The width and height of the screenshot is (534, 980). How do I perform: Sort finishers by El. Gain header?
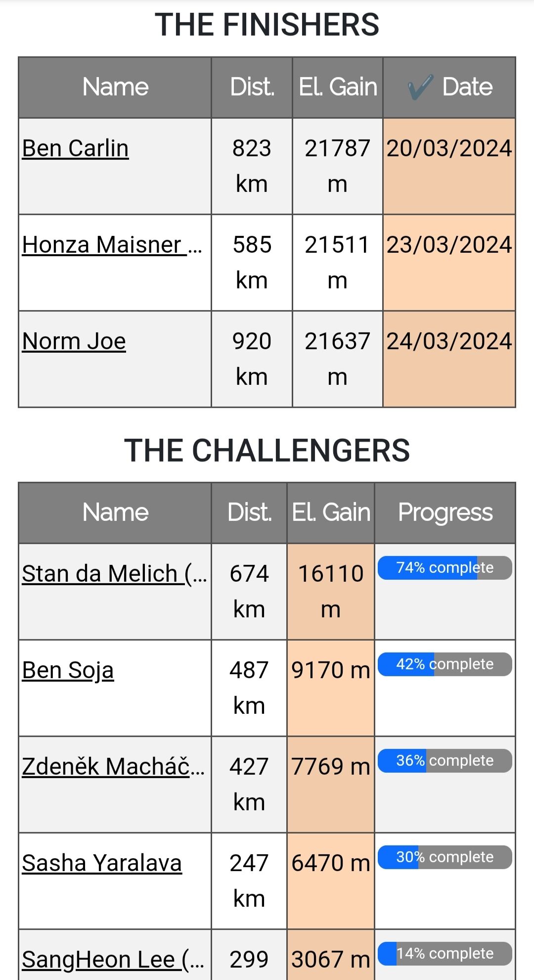[x=338, y=87]
